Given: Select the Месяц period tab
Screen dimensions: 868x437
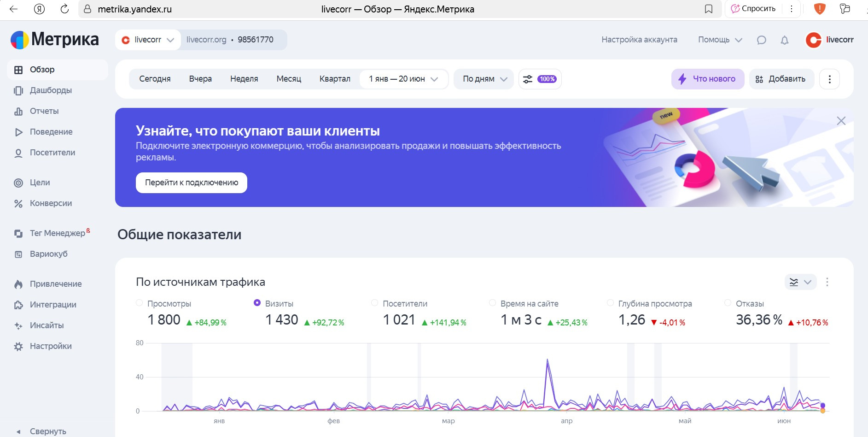Looking at the screenshot, I should (289, 79).
